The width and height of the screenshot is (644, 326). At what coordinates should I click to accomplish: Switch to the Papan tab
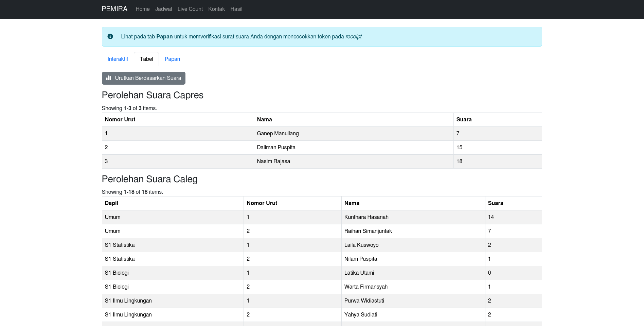pyautogui.click(x=172, y=59)
